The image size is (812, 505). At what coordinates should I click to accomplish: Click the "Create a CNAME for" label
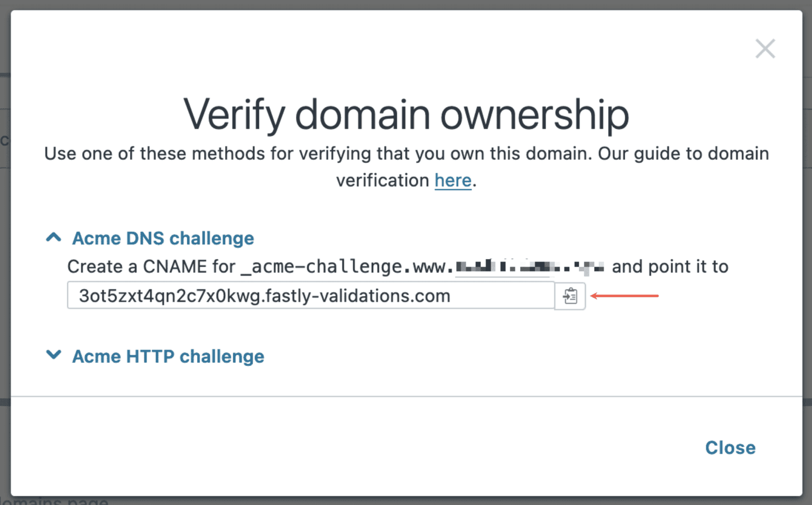tap(151, 267)
